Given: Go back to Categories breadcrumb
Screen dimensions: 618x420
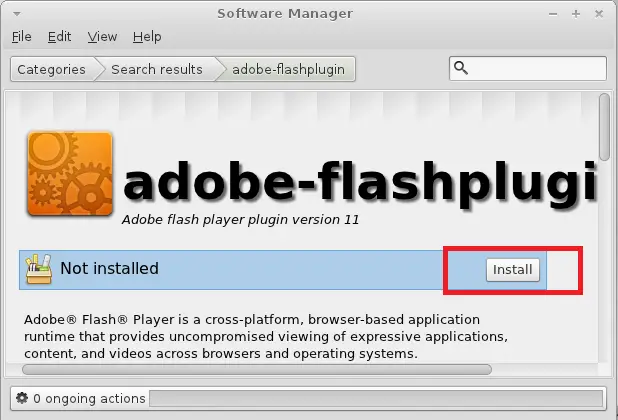Looking at the screenshot, I should click(52, 69).
